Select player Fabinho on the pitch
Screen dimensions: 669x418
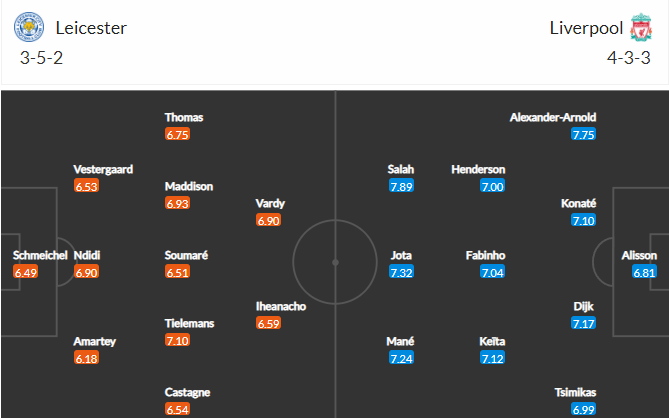click(x=485, y=255)
